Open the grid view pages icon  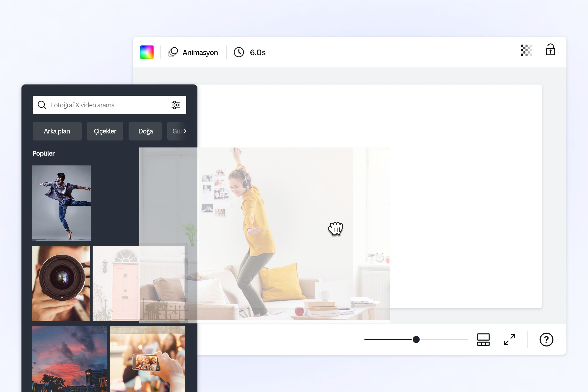tap(483, 339)
